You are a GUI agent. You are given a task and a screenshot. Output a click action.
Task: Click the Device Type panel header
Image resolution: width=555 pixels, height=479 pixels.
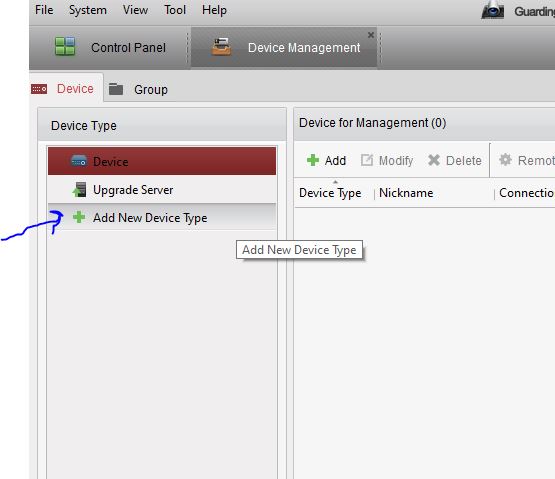pos(162,125)
